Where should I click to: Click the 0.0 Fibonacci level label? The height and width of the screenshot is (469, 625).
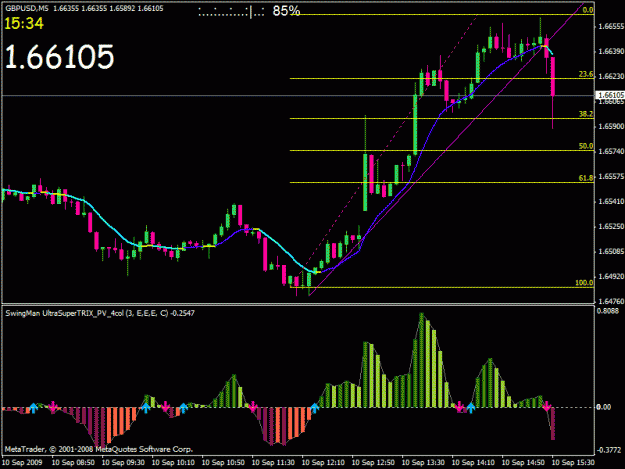click(588, 10)
